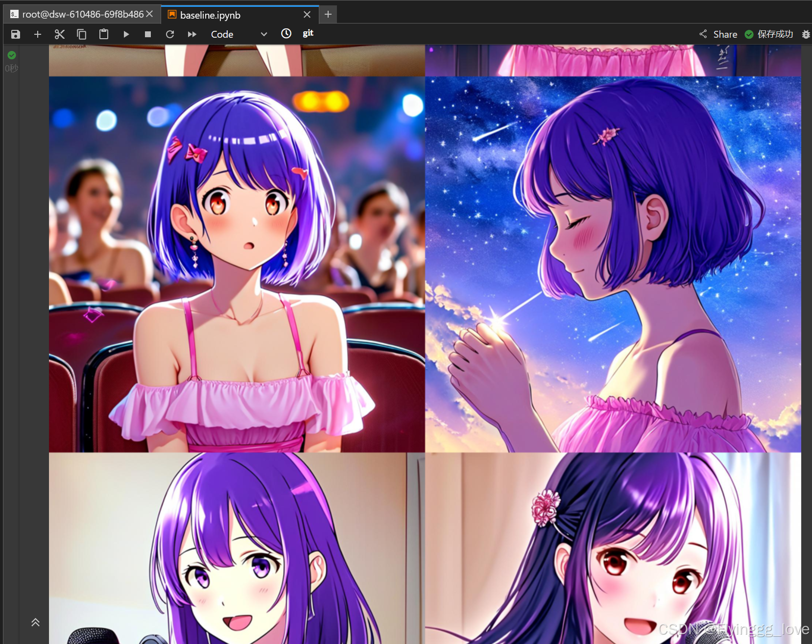Click the long purple hair girl with microphone image
812x644 pixels.
tap(237, 549)
